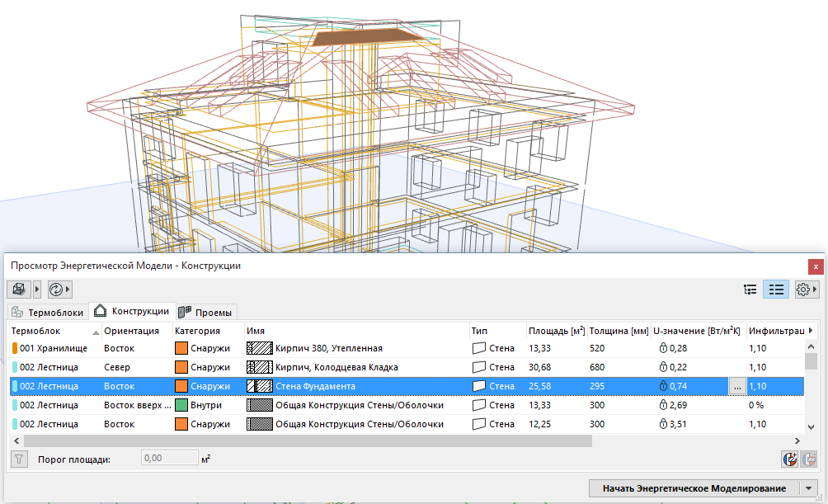
Task: Click green Внутри category color swatch
Action: (181, 405)
